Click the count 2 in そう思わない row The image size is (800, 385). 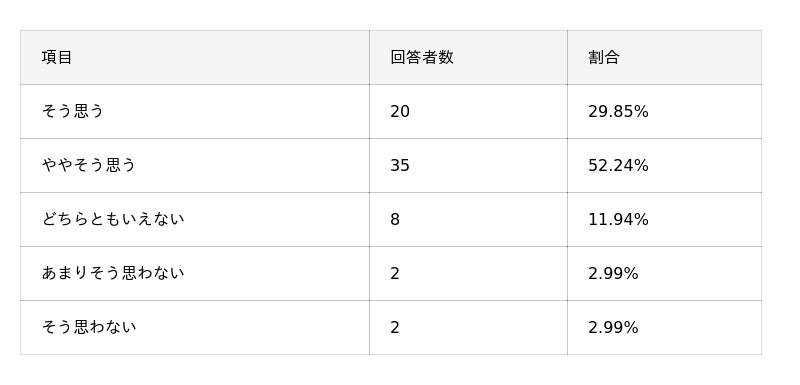(395, 327)
